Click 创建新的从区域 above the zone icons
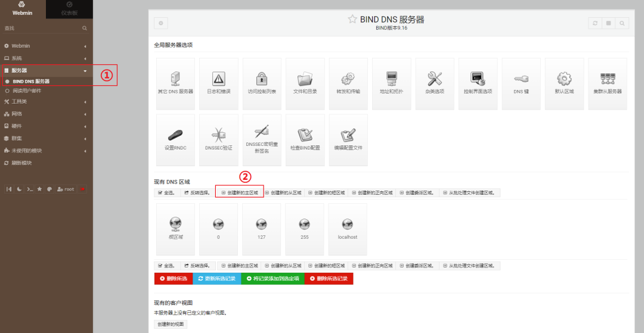644x333 pixels. (283, 192)
